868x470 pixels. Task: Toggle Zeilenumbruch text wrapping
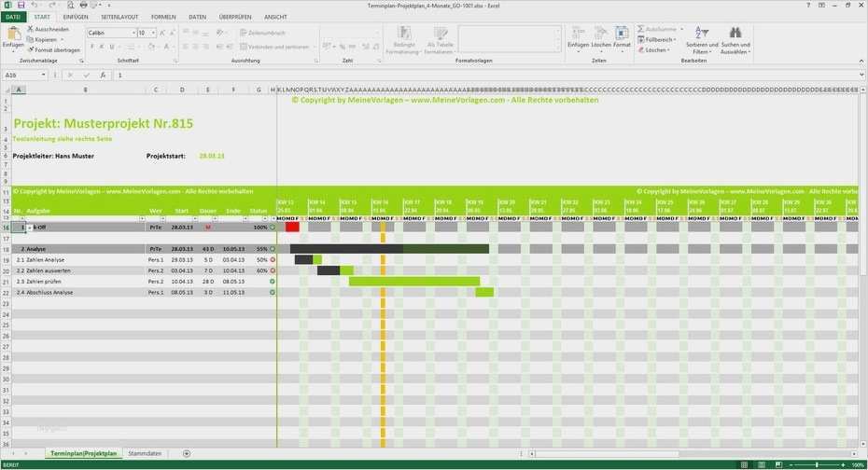pyautogui.click(x=263, y=33)
